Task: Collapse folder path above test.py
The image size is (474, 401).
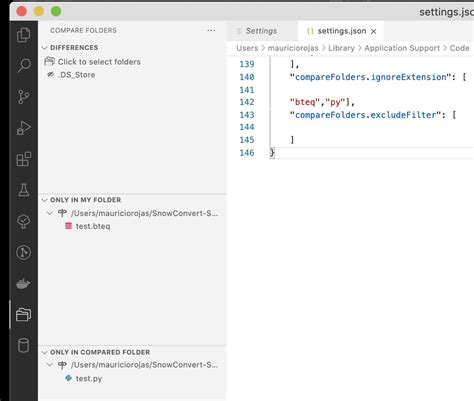Action: (x=50, y=365)
